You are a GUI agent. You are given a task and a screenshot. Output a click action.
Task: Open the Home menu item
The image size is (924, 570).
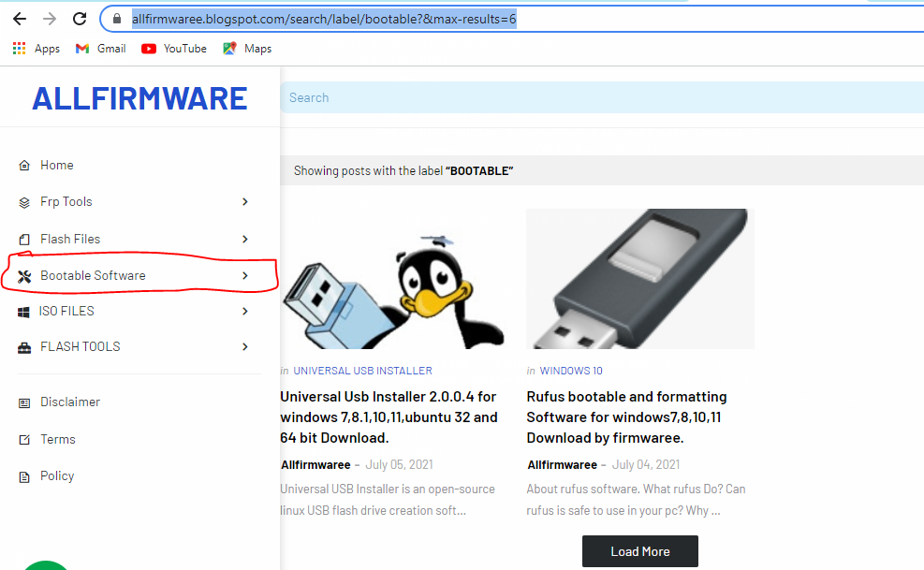[x=56, y=165]
